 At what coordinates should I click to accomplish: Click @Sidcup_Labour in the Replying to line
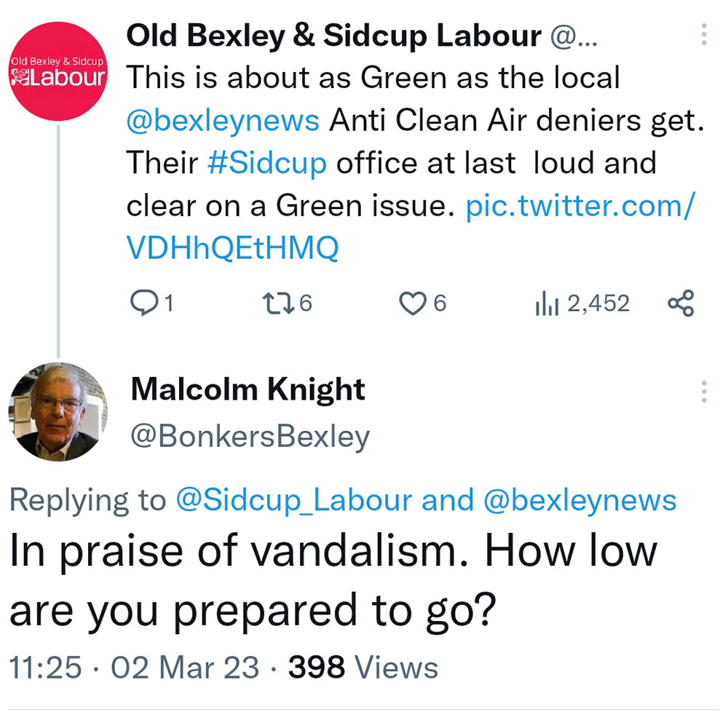(293, 501)
